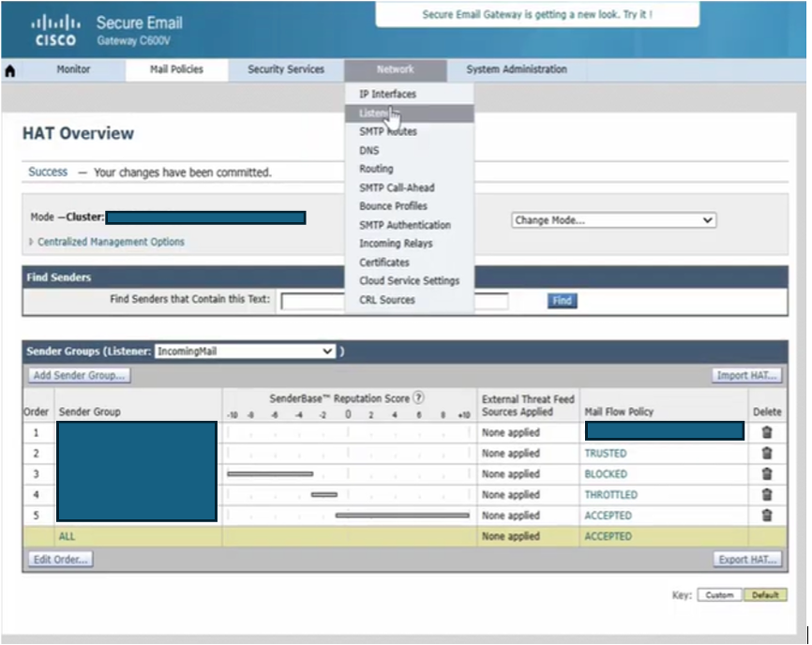
Task: Click trash icon for the TRUSTED row
Action: [766, 453]
